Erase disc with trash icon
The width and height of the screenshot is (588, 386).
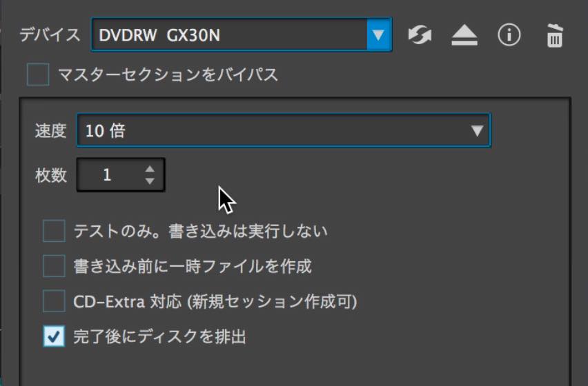point(555,36)
